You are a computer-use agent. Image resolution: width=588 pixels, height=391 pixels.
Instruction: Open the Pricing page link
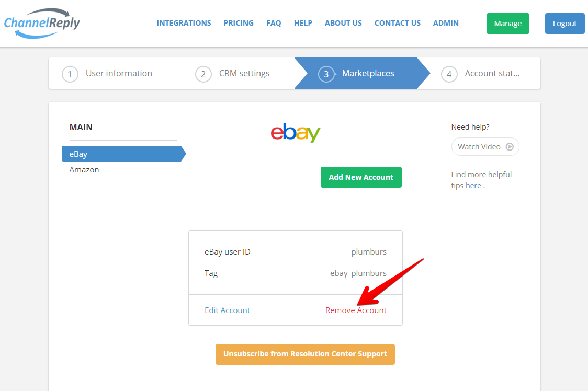click(x=239, y=23)
